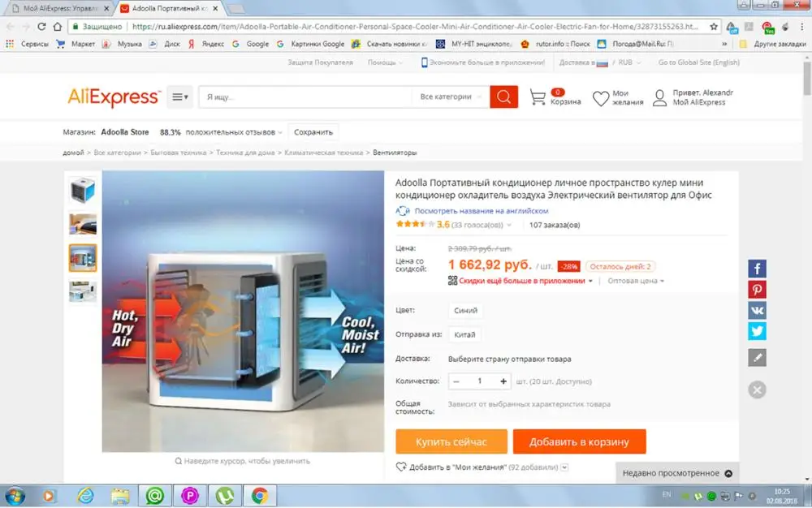
Task: Share the product on Facebook
Action: 757,269
